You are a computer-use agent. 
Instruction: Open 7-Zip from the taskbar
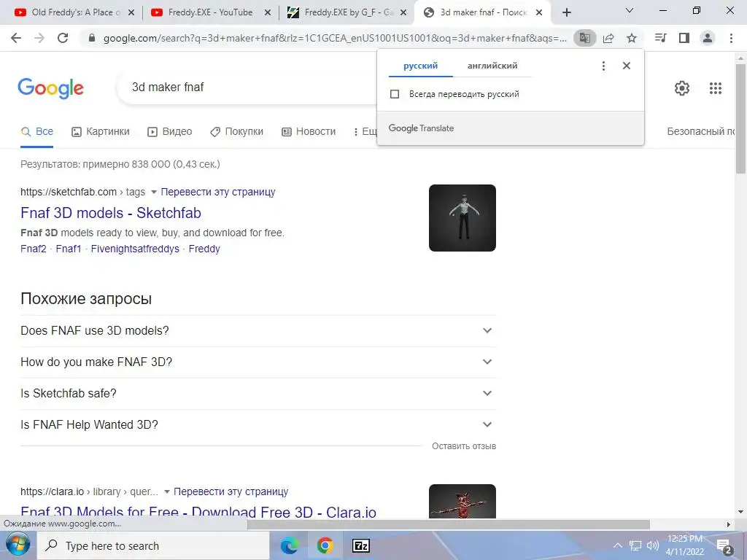(360, 545)
